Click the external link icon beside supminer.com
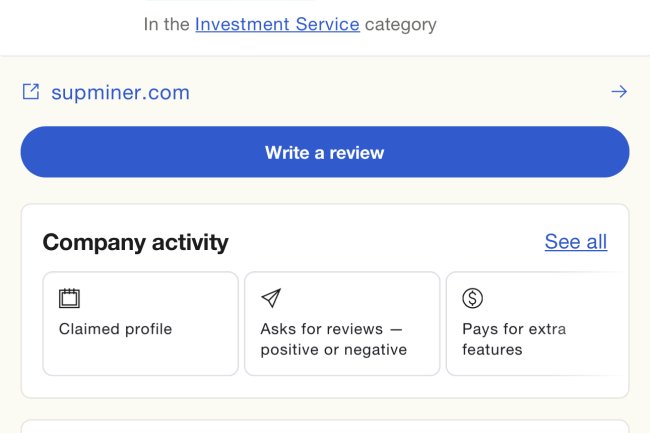650x433 pixels. click(x=31, y=92)
